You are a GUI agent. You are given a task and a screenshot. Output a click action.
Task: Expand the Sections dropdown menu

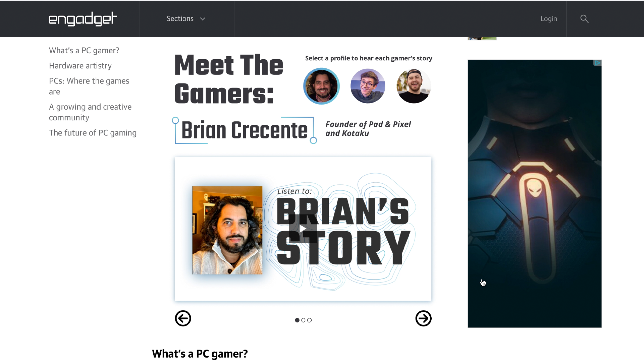point(186,19)
